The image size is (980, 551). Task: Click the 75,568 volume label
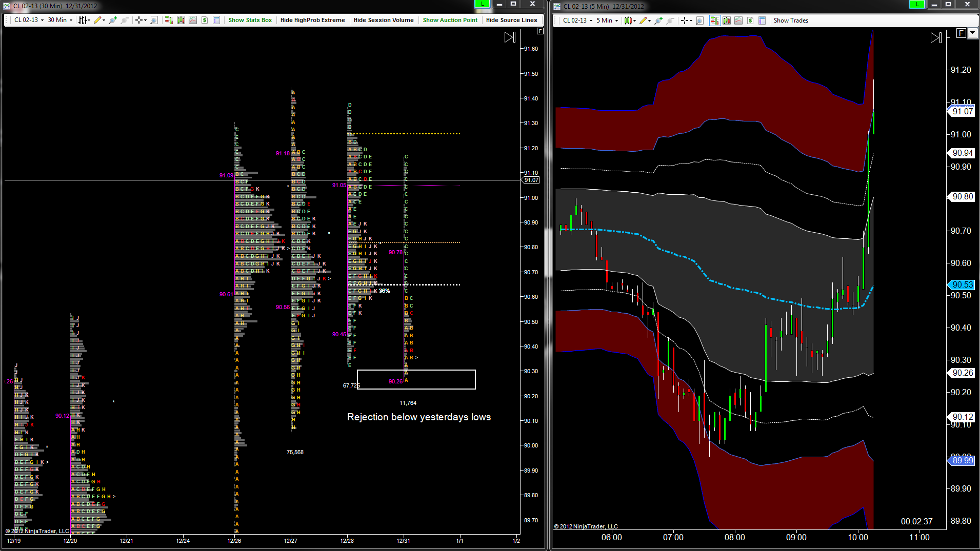tap(295, 452)
